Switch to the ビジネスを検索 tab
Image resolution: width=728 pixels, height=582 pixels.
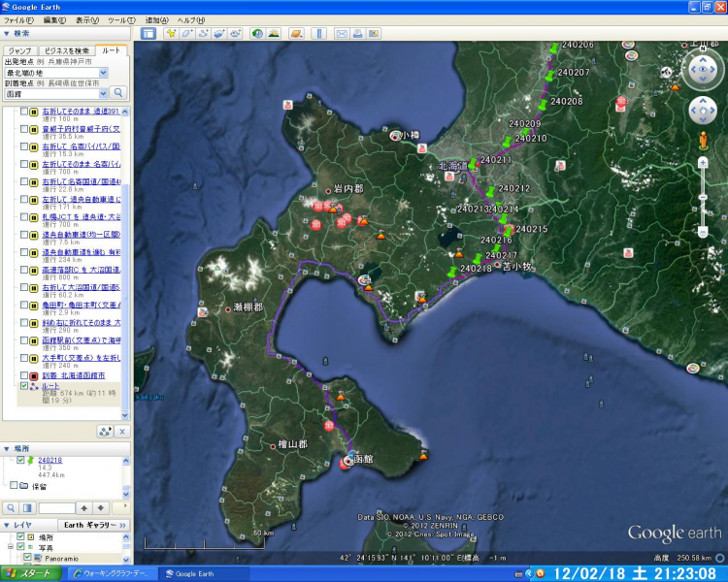pyautogui.click(x=67, y=50)
